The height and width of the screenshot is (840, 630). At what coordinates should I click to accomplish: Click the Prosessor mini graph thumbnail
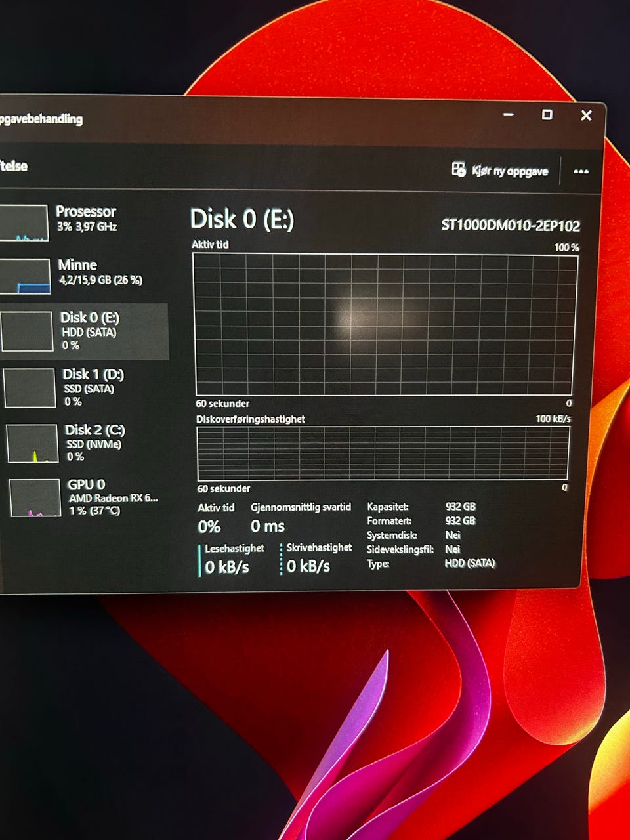pos(23,223)
